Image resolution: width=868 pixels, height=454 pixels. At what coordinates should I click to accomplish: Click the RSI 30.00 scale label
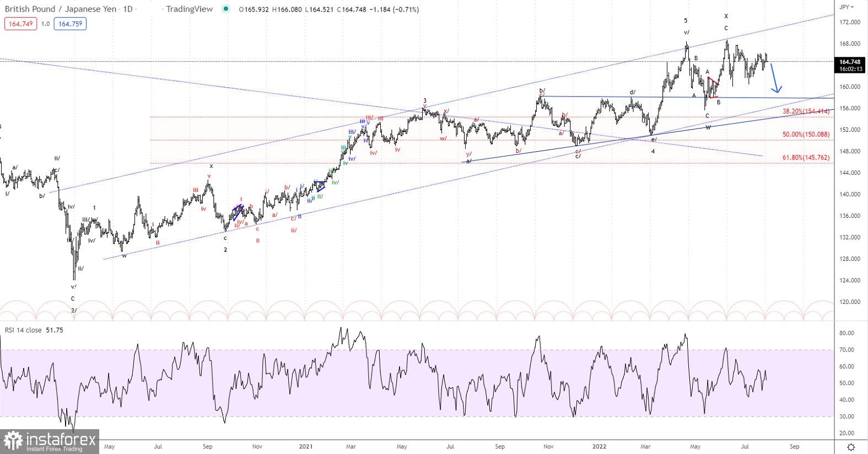[847, 416]
